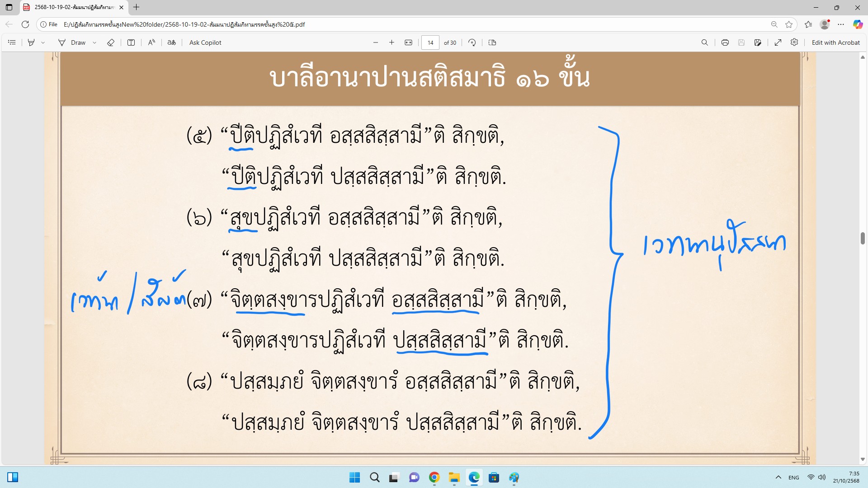Select the Highlight tool
The image size is (868, 488).
click(x=31, y=42)
